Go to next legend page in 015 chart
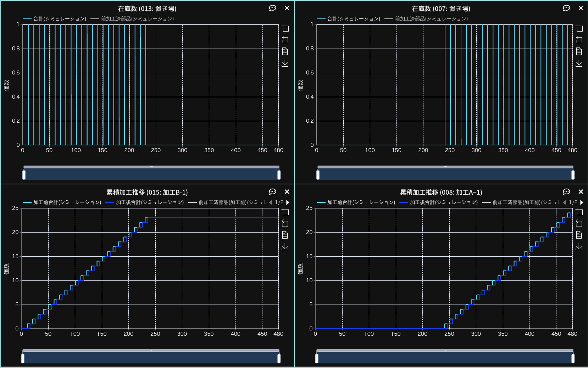The height and width of the screenshot is (368, 588). click(288, 202)
